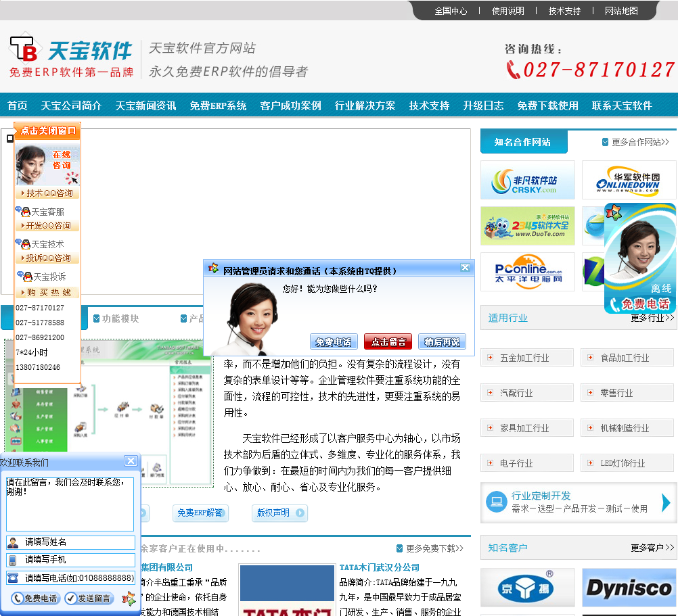The width and height of the screenshot is (678, 616).
Task: Click 全国中心 top link
Action: tap(451, 11)
